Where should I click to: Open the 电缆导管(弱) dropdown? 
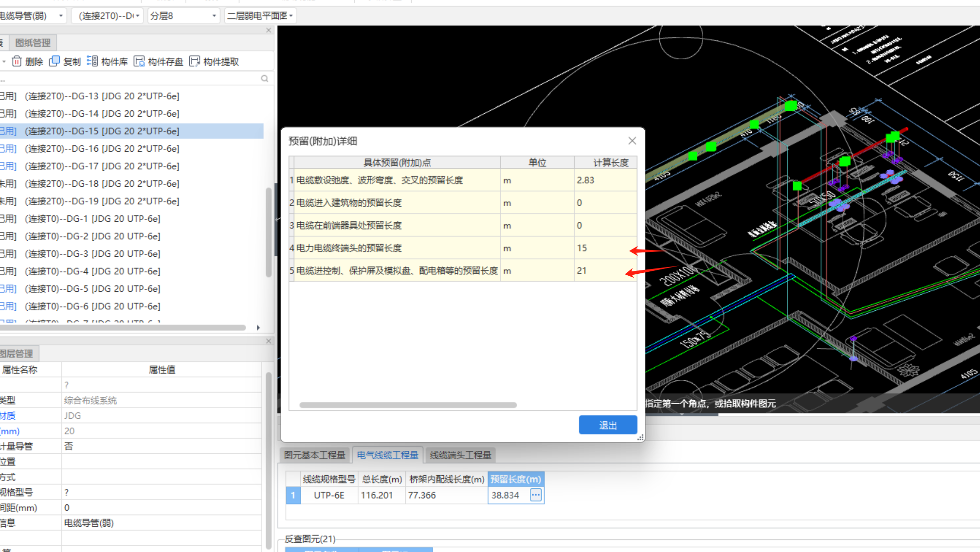point(61,16)
